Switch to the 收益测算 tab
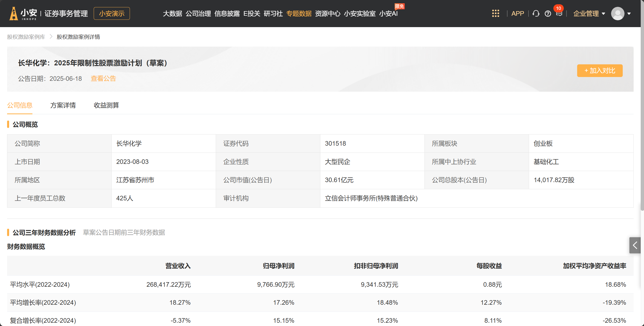This screenshot has width=644, height=326. 106,105
